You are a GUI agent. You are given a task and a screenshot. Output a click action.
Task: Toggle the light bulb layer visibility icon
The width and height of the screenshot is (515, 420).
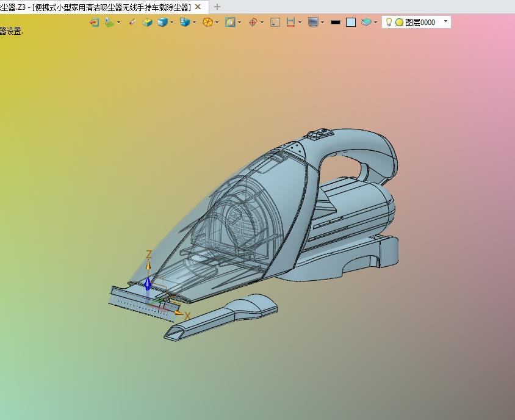[389, 22]
